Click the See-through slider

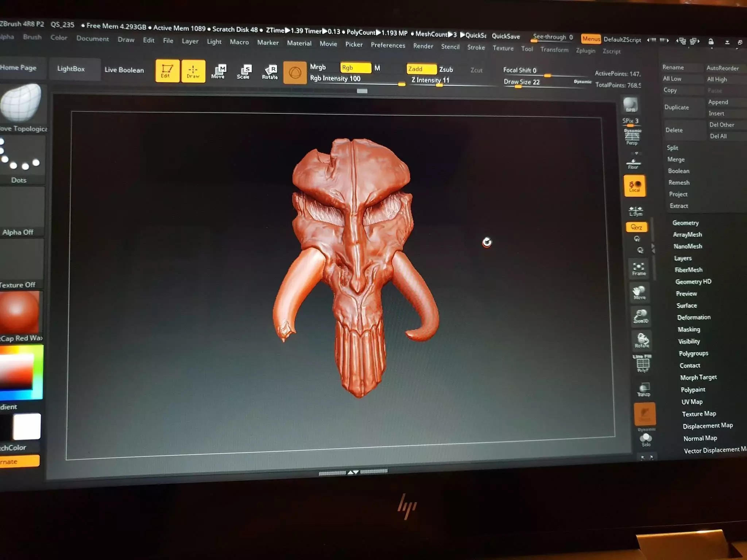coord(553,37)
